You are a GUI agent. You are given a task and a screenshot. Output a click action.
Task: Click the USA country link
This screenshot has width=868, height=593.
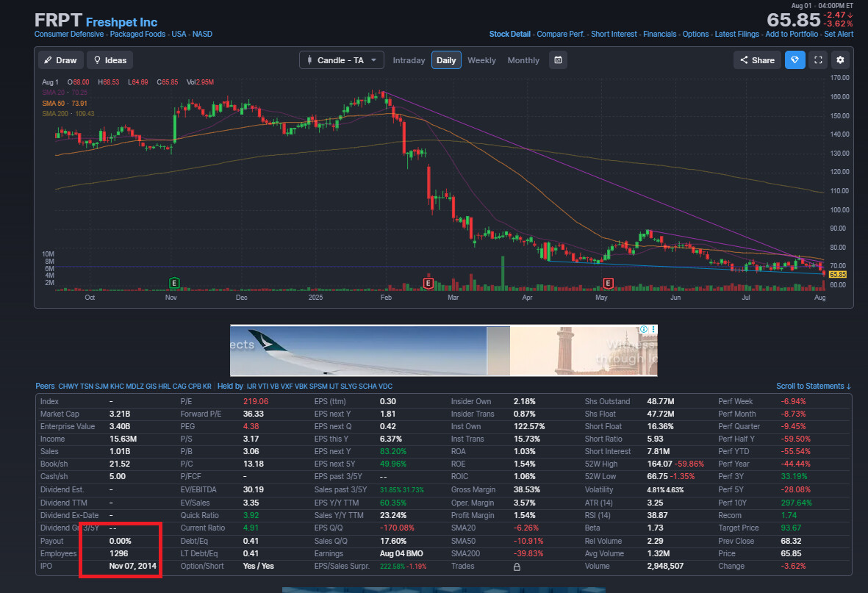[x=179, y=35]
